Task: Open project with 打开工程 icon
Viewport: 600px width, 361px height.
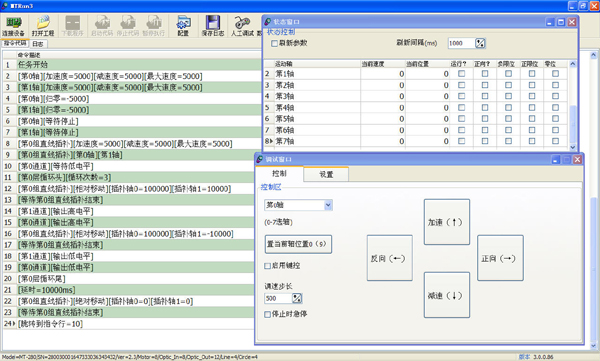Action: point(43,26)
